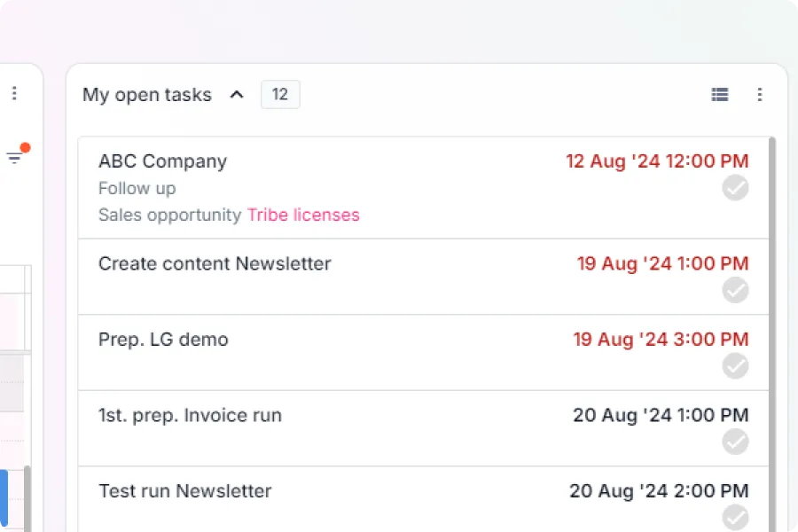Collapse the My open tasks chevron
Screen dimensions: 798x532
click(237, 95)
